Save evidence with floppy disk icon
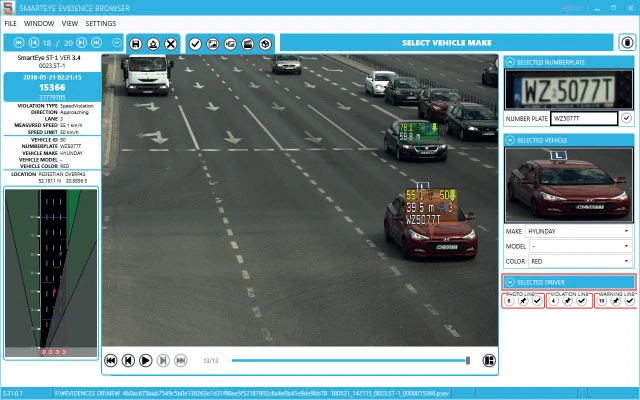The width and height of the screenshot is (640, 400). coord(136,44)
